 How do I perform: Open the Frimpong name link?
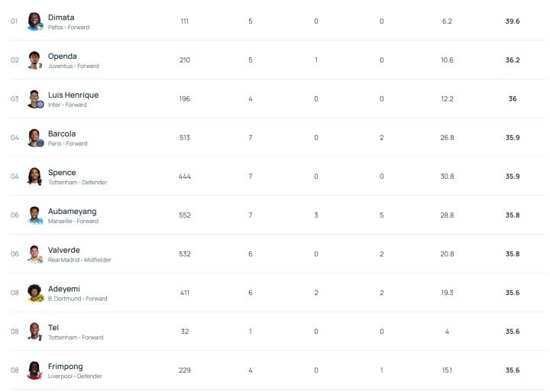[66, 366]
